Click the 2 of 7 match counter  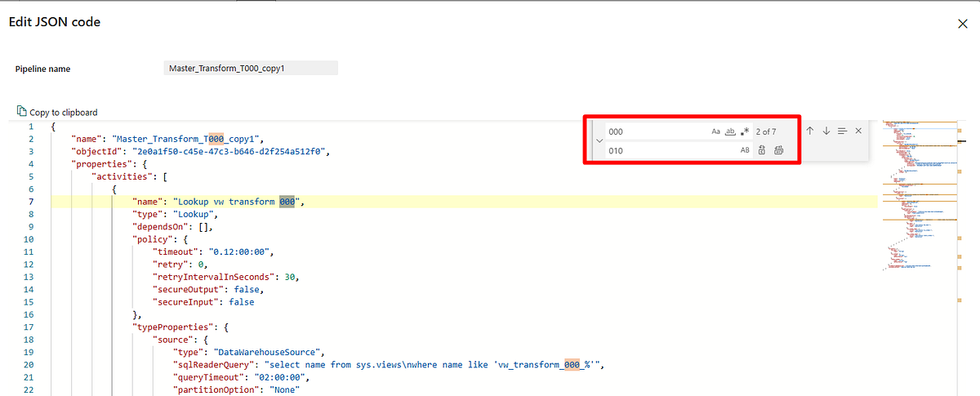point(767,131)
